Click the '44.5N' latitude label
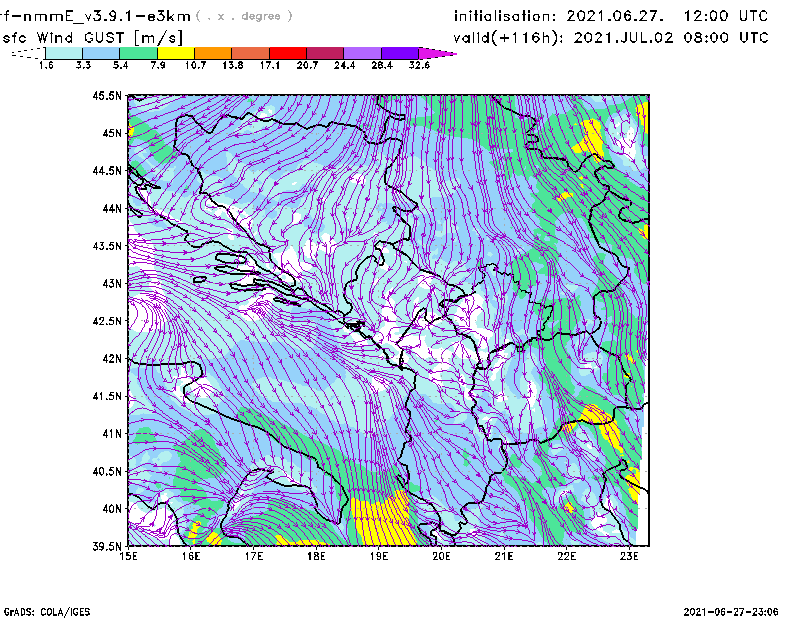This screenshot has width=800, height=618. (107, 170)
